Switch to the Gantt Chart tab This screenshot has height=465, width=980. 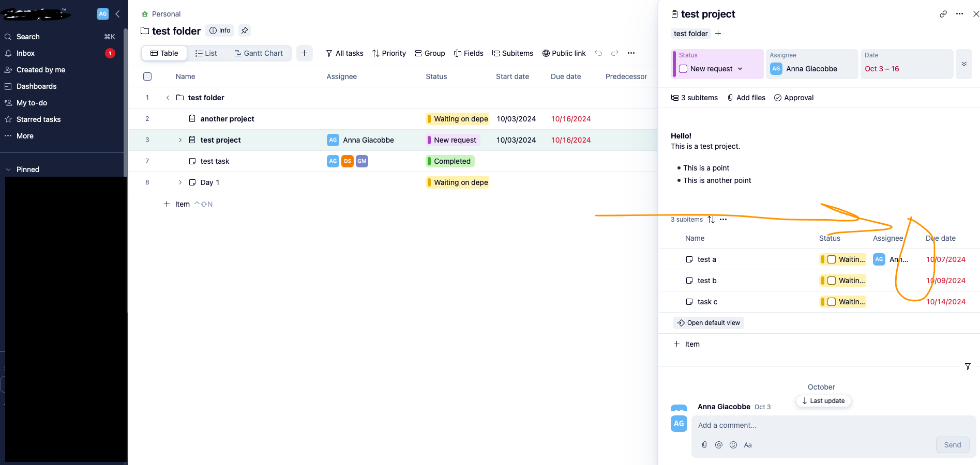coord(259,53)
